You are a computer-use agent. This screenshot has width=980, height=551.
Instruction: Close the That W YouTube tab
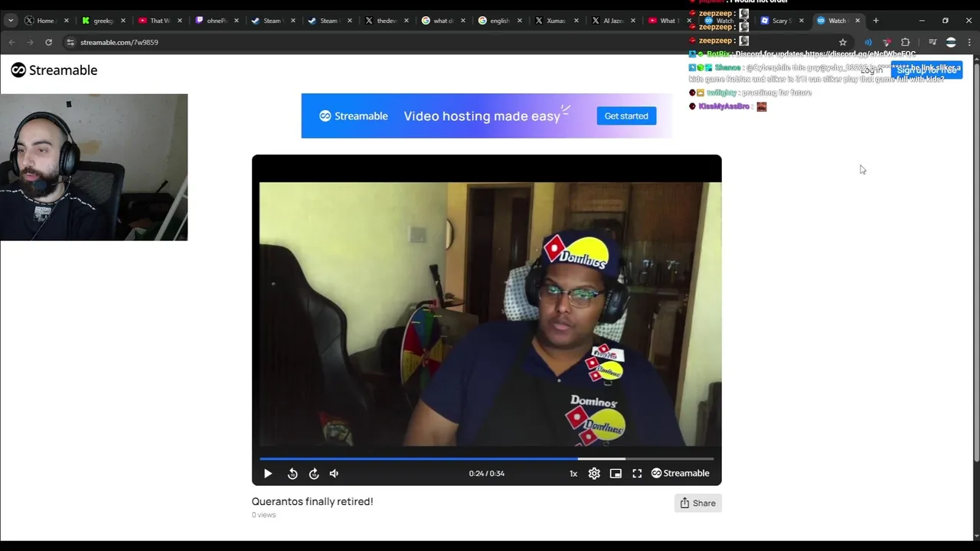pyautogui.click(x=180, y=21)
